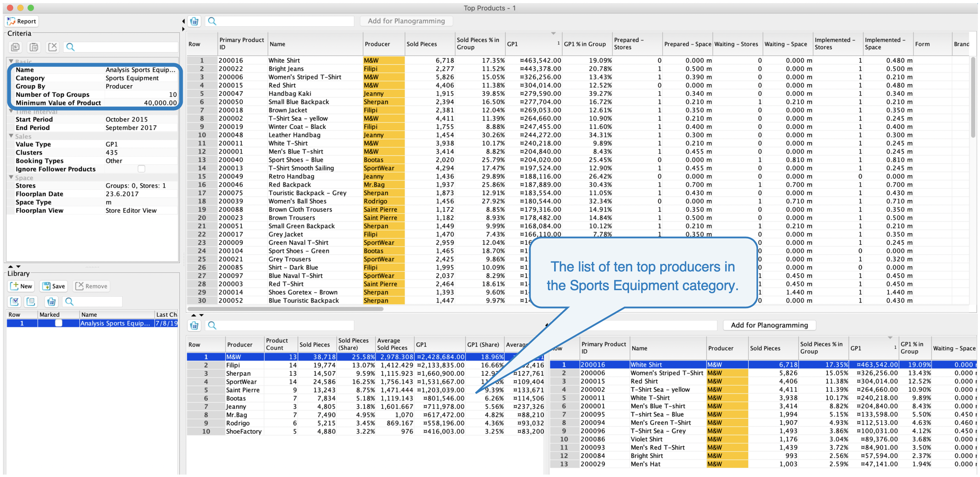Click the up arrow below the top products table
980x477 pixels.
[194, 315]
